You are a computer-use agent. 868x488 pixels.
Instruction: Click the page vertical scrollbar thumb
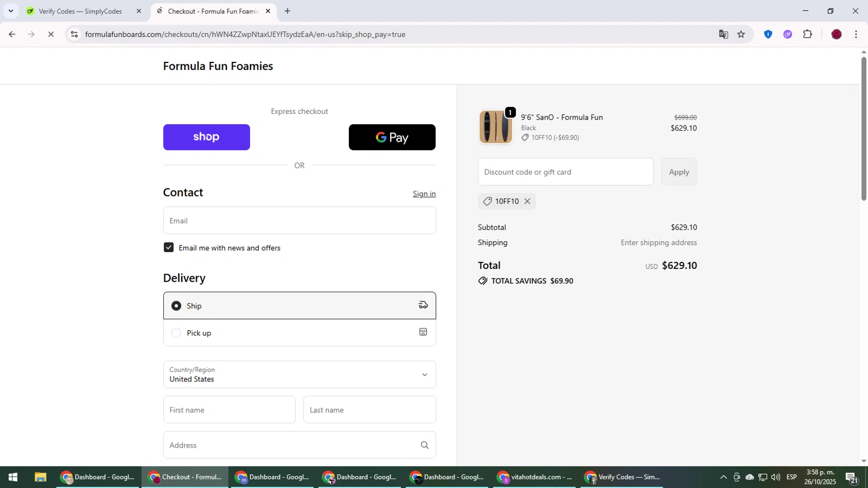tap(863, 128)
